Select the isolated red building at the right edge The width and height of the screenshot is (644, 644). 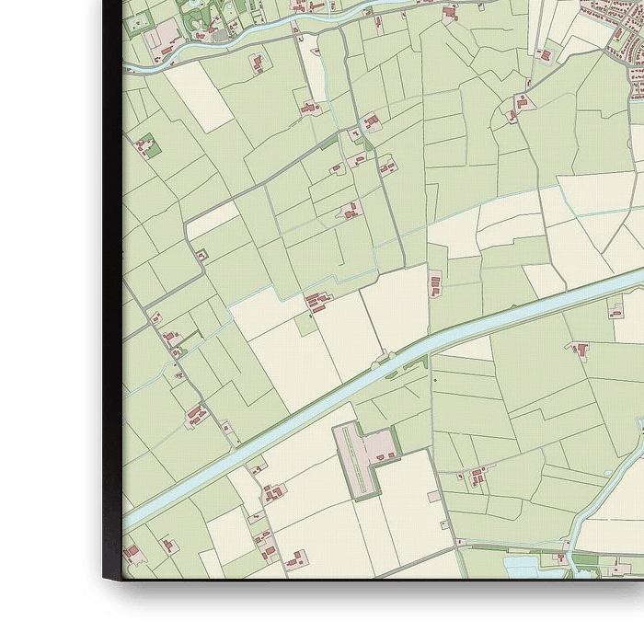tap(616, 311)
